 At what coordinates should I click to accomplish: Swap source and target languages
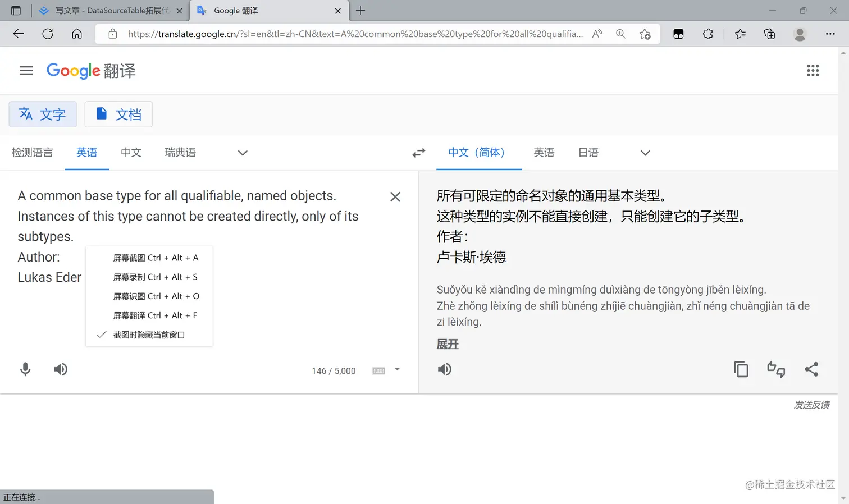pos(419,153)
